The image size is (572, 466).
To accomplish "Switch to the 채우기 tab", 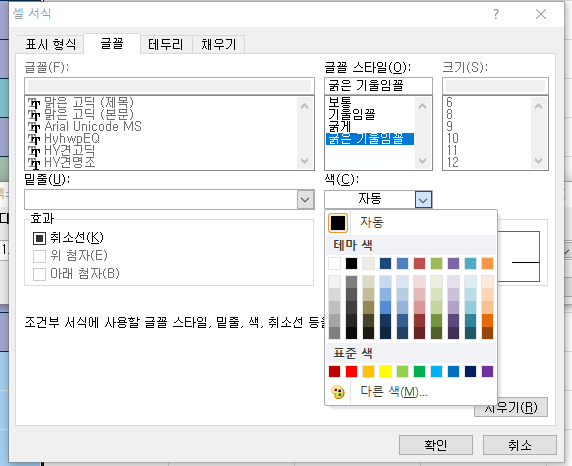I will pyautogui.click(x=219, y=45).
